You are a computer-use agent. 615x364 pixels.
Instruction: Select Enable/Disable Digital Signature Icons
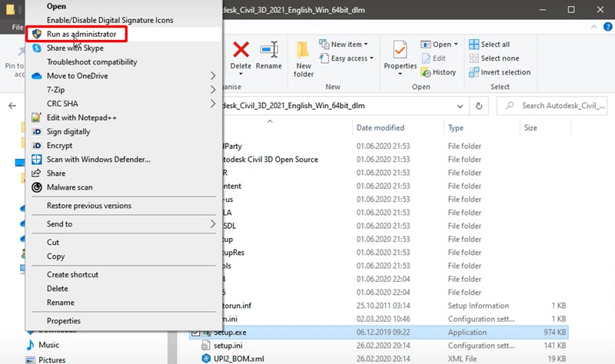coord(123,20)
